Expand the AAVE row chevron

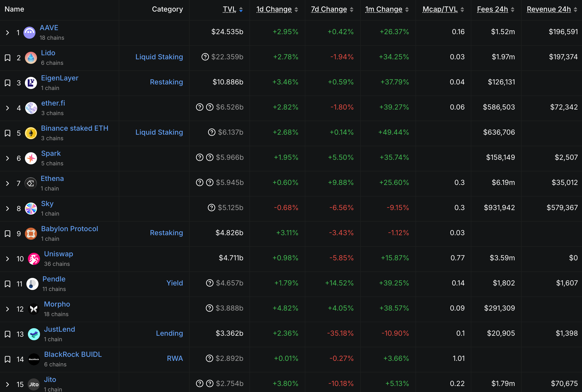pyautogui.click(x=8, y=33)
